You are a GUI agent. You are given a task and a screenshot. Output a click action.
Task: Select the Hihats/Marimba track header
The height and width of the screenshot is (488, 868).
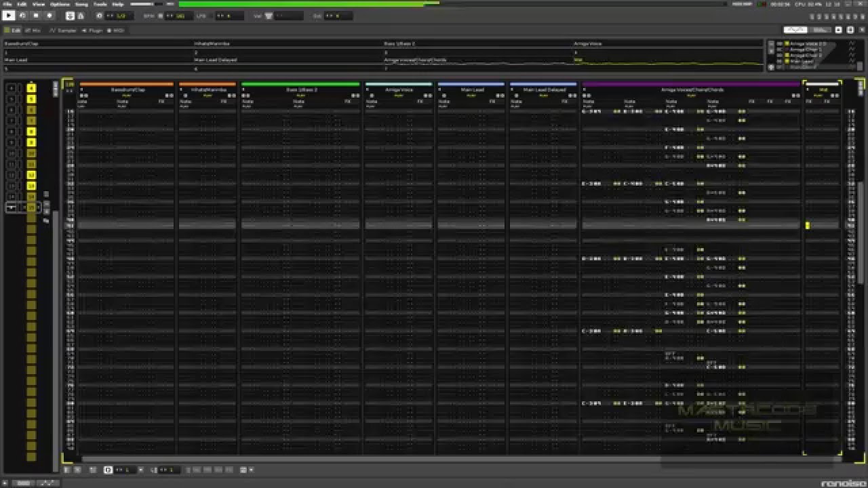(x=209, y=89)
